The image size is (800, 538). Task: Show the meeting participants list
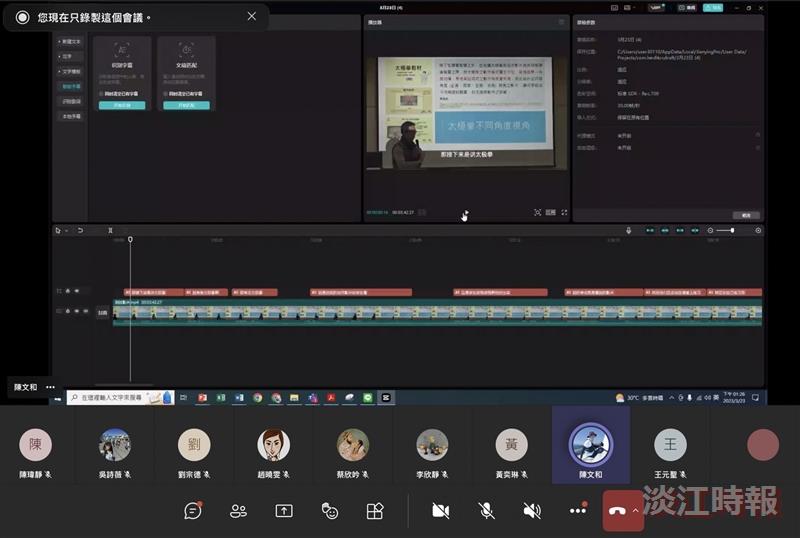[x=238, y=510]
